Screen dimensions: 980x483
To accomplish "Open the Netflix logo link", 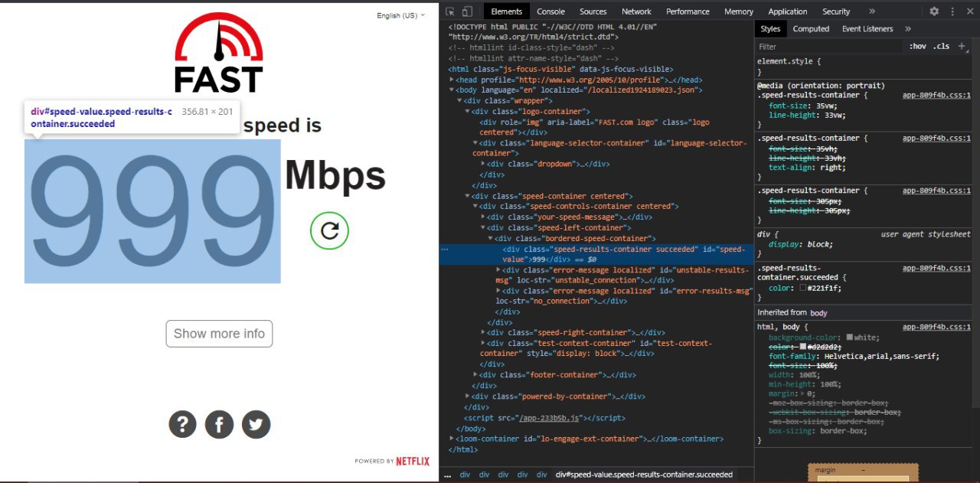I will (413, 461).
